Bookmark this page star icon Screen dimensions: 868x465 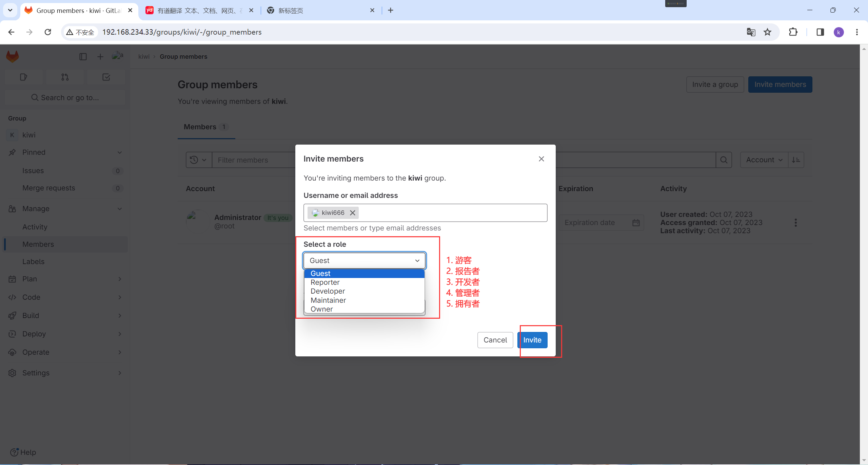click(x=768, y=32)
